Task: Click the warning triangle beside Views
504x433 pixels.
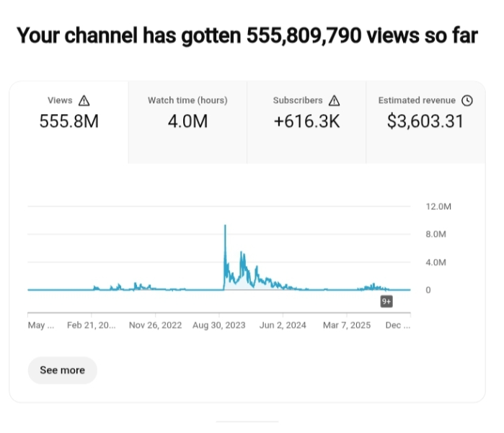Action: click(x=84, y=100)
